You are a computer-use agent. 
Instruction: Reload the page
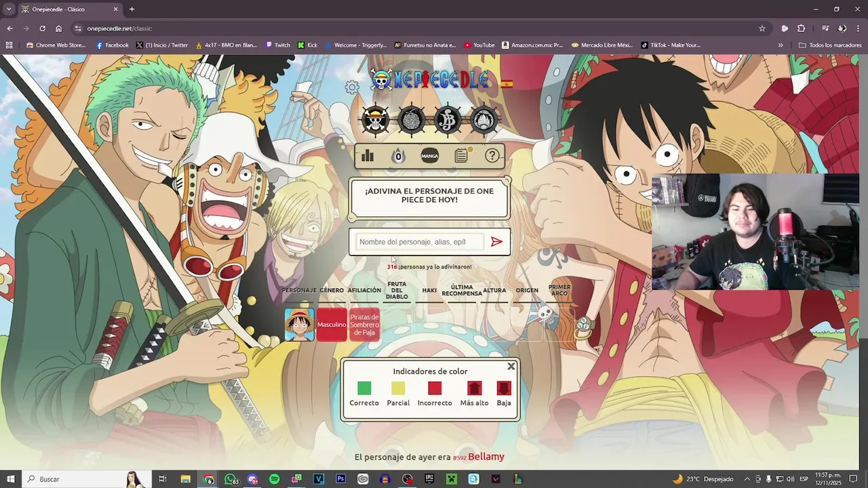[42, 28]
